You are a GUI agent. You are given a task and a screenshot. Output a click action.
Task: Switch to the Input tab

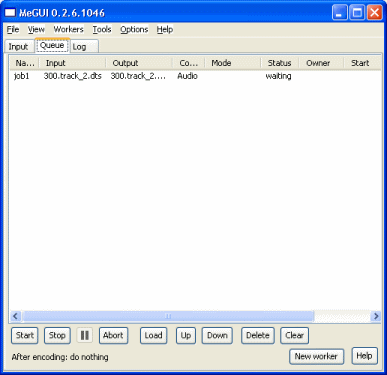click(x=18, y=47)
